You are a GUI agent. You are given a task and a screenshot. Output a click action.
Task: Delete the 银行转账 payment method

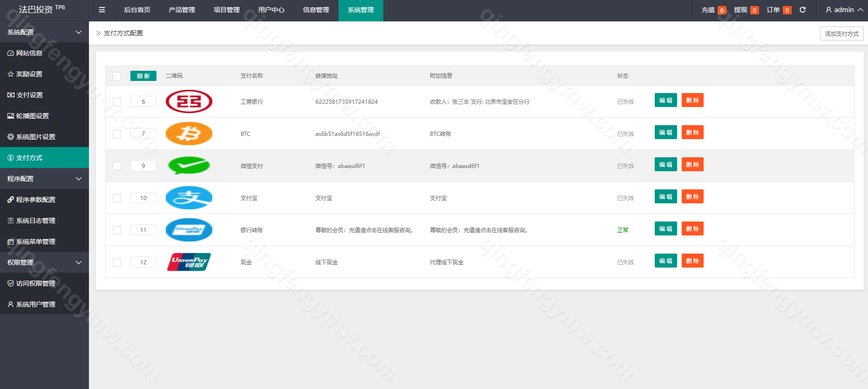[x=692, y=228]
